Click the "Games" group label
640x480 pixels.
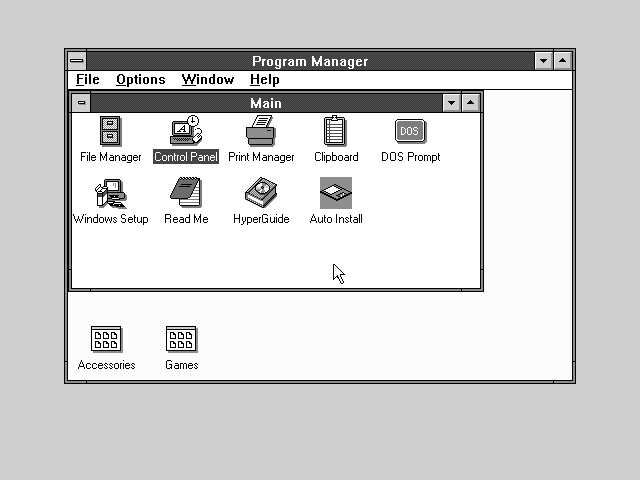182,365
